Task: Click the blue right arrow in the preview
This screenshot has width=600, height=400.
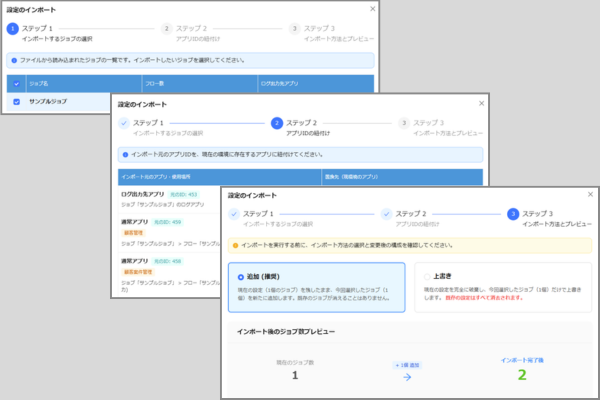Action: [407, 377]
